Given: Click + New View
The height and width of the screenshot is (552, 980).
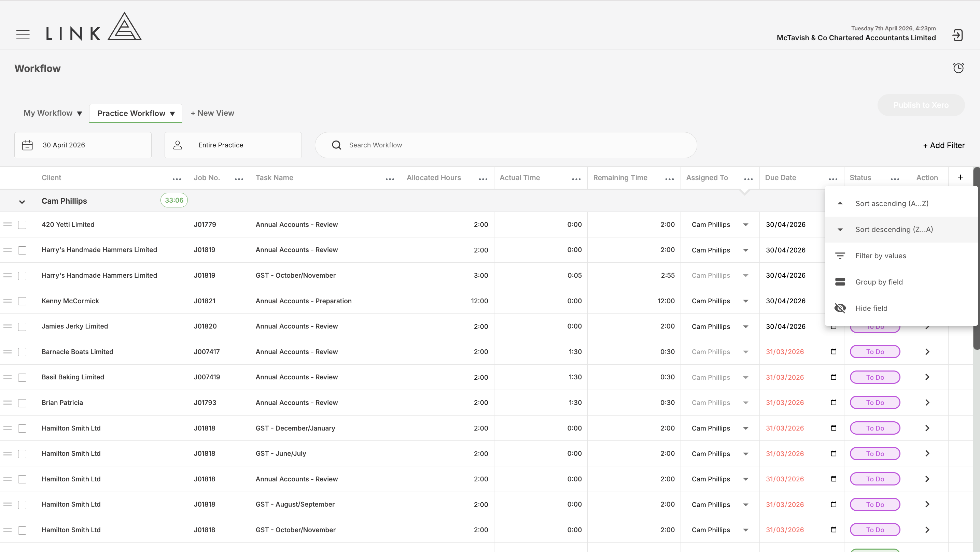Looking at the screenshot, I should [x=212, y=113].
